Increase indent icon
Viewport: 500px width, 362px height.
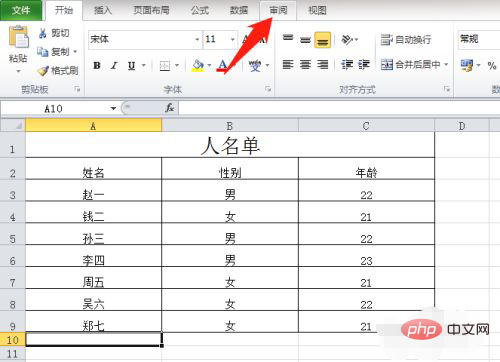pos(364,64)
